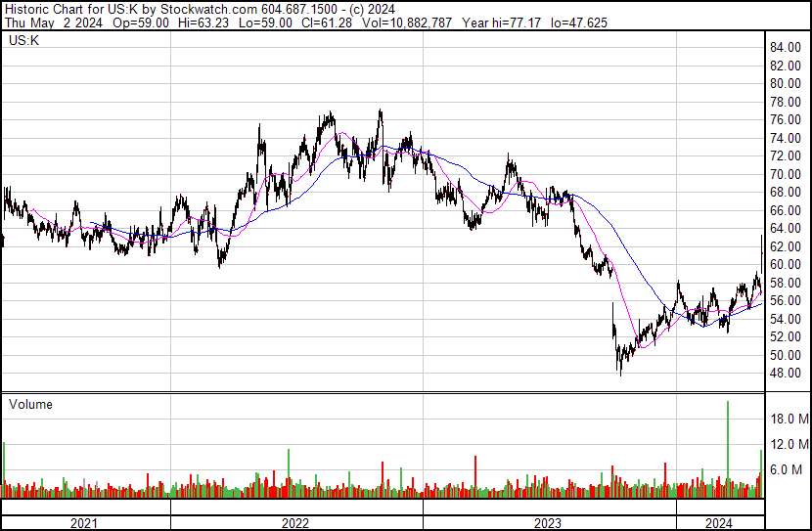Click the Volume panel label
Viewport: 812px width, 531px height.
(30, 404)
